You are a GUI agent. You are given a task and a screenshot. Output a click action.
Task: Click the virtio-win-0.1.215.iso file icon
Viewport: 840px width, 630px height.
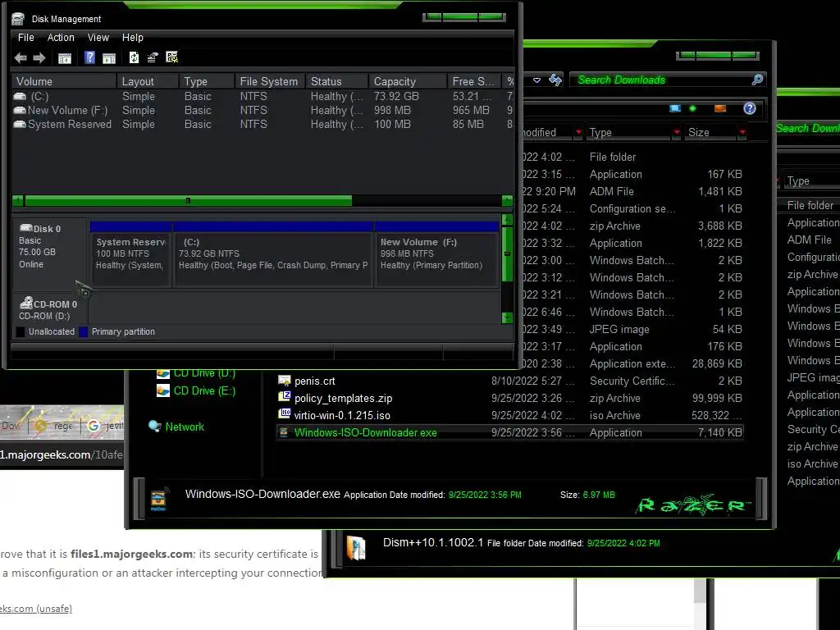pos(285,413)
